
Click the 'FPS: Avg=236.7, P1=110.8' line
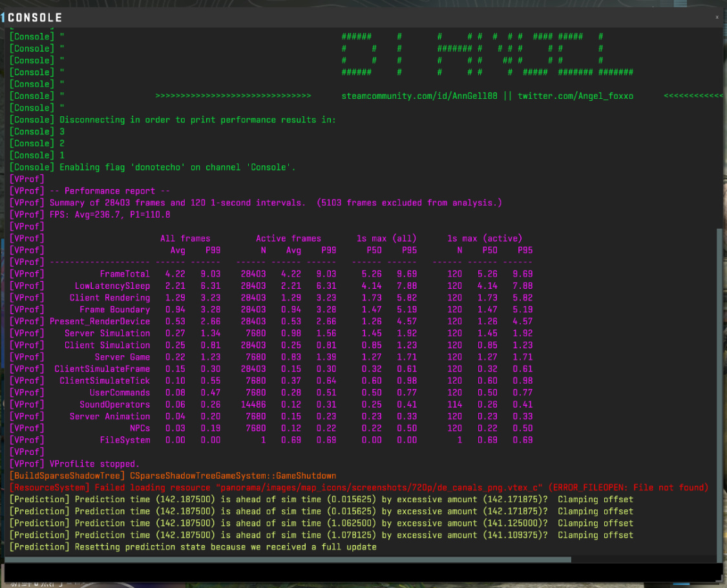tap(90, 215)
